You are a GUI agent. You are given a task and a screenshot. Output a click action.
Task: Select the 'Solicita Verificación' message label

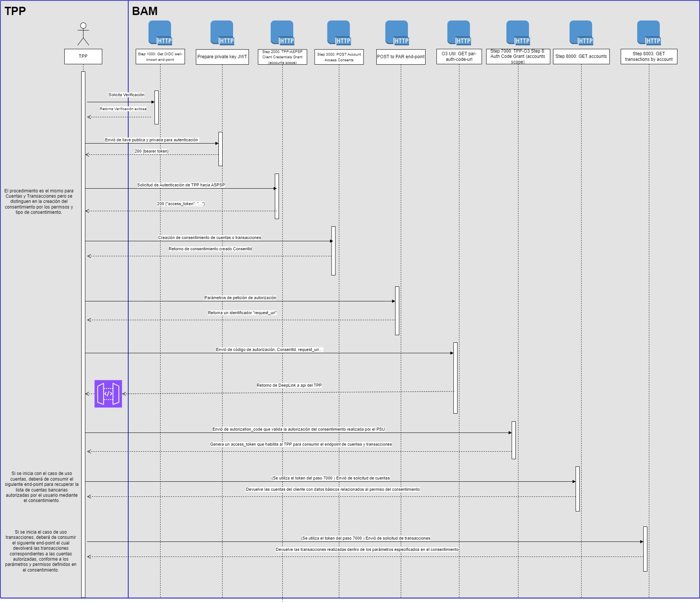[126, 95]
